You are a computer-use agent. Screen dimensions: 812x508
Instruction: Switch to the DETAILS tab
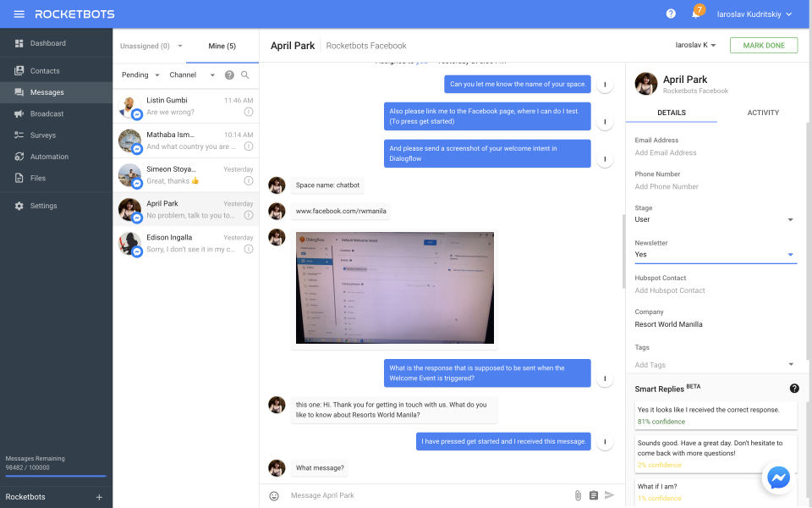(x=672, y=113)
